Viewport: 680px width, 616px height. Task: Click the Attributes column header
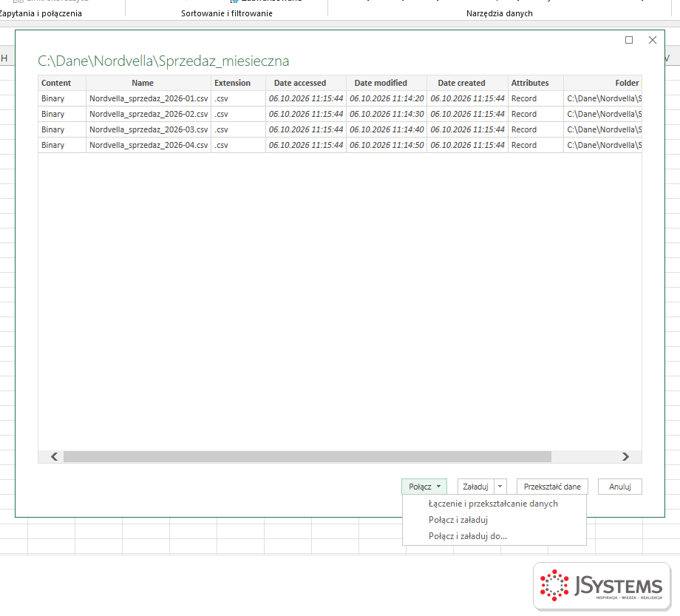coord(536,83)
